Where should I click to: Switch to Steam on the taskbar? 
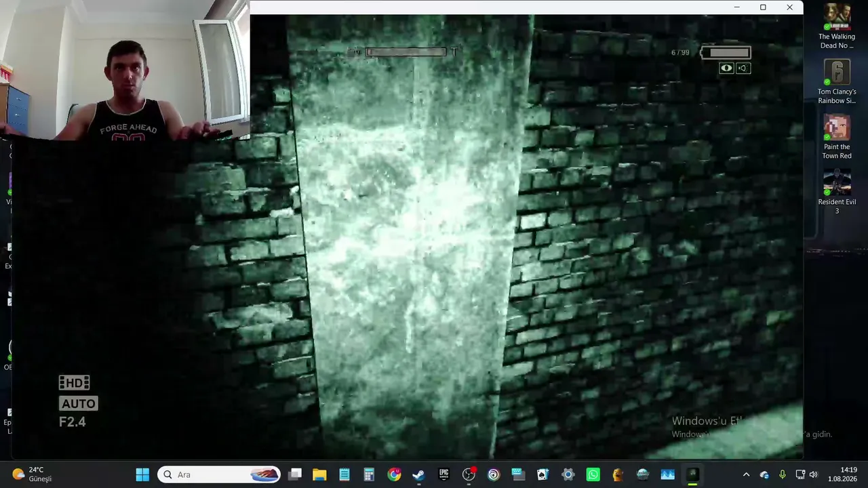point(418,474)
